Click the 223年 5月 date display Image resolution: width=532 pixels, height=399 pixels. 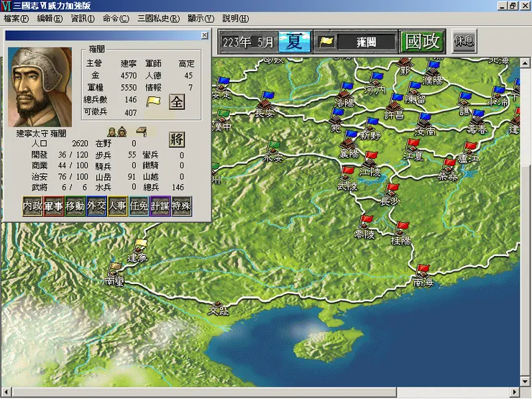pos(248,42)
